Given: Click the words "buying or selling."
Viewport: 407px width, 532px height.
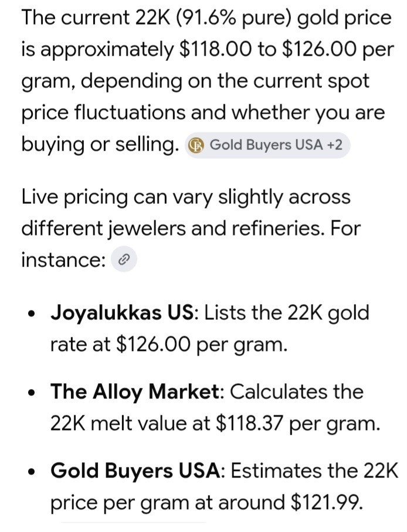Looking at the screenshot, I should point(100,145).
